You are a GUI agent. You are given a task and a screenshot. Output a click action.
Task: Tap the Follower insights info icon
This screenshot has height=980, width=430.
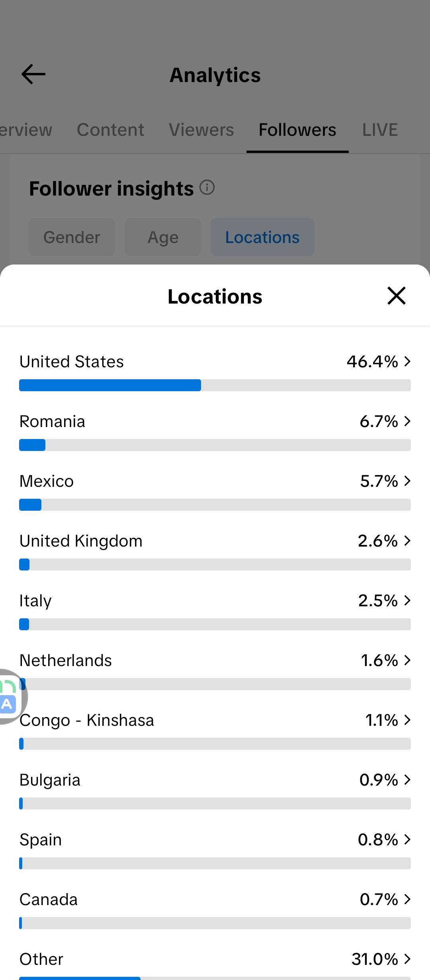[x=207, y=187]
